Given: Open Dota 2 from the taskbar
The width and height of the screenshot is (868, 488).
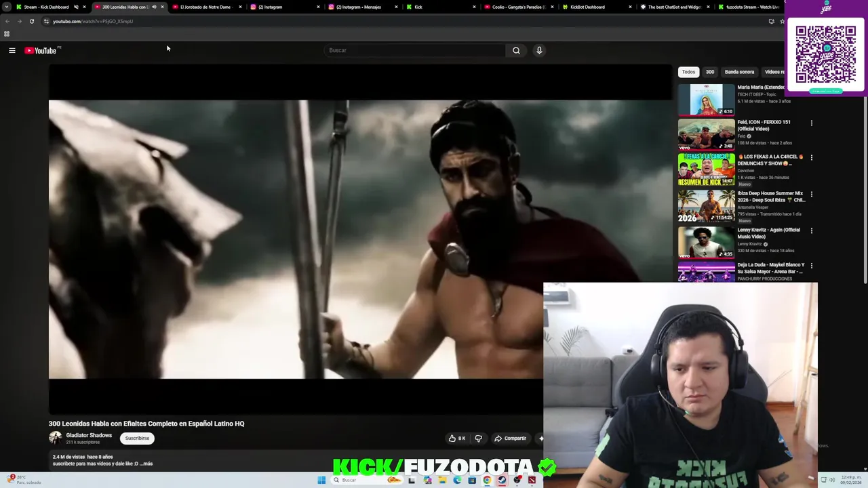Looking at the screenshot, I should (x=532, y=480).
